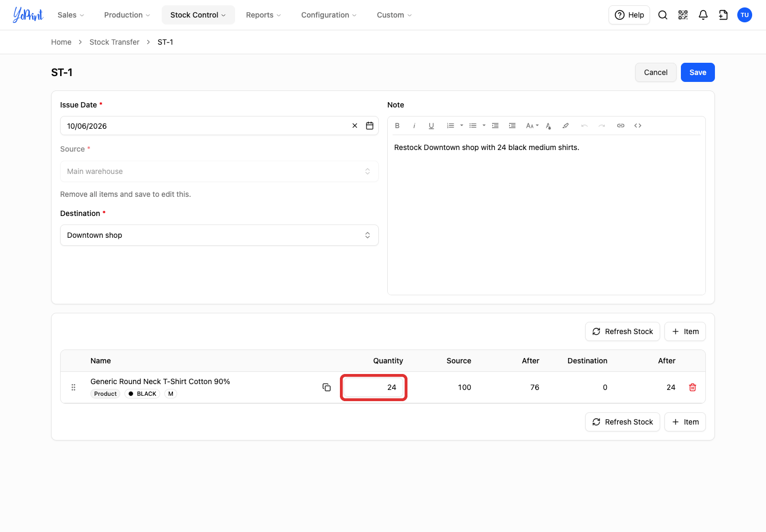Click the Generic Round Neck T-Shirt name
Viewport: 766px width, 532px height.
click(160, 381)
